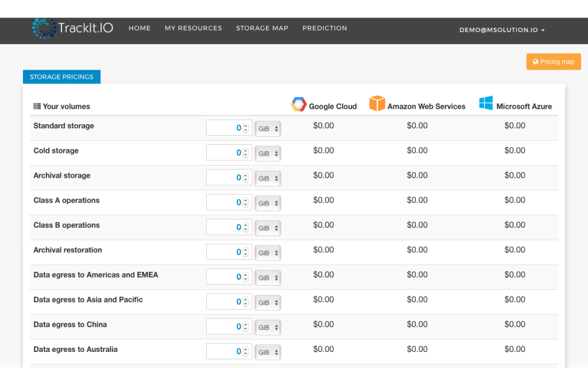588x368 pixels.
Task: Open Asia and Pacific egress unit dropdown
Action: tap(268, 302)
